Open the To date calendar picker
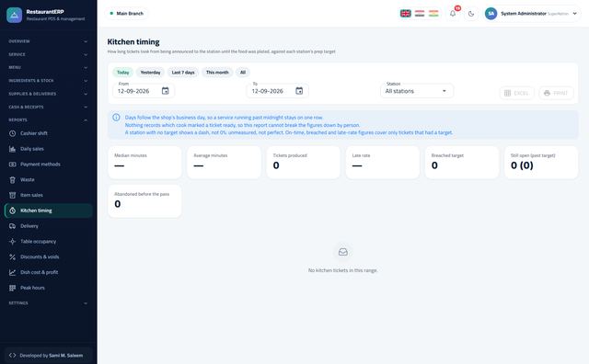The width and height of the screenshot is (589, 364). click(299, 91)
